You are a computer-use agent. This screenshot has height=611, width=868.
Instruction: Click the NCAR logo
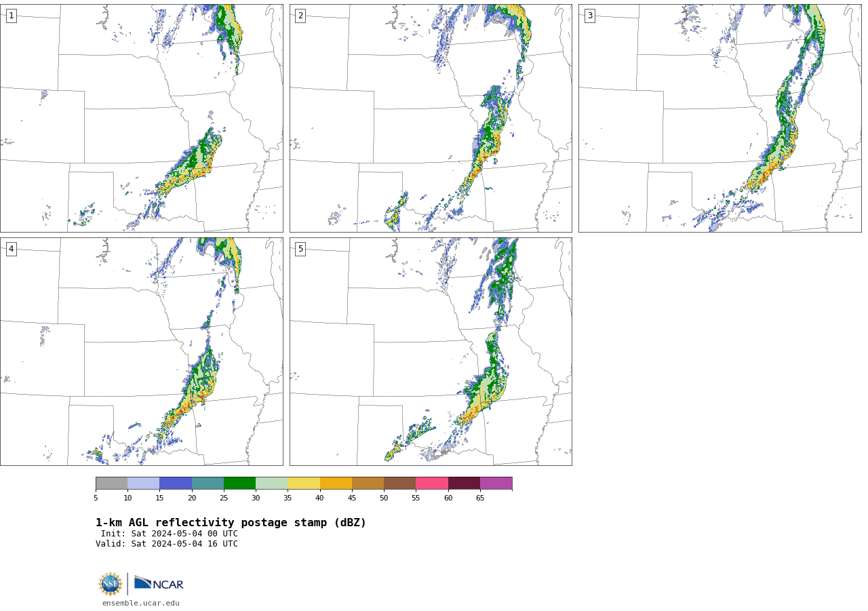(159, 583)
